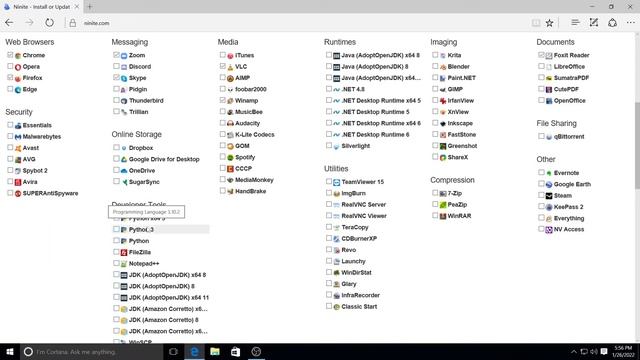Screen dimensions: 640x360
Task: Check the Krita checkbox
Action: 435,55
